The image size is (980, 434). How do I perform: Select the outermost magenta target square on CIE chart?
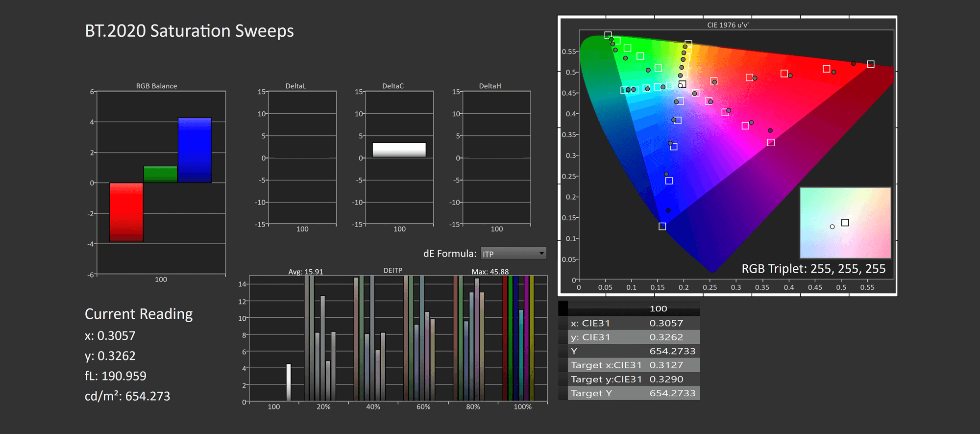[771, 142]
